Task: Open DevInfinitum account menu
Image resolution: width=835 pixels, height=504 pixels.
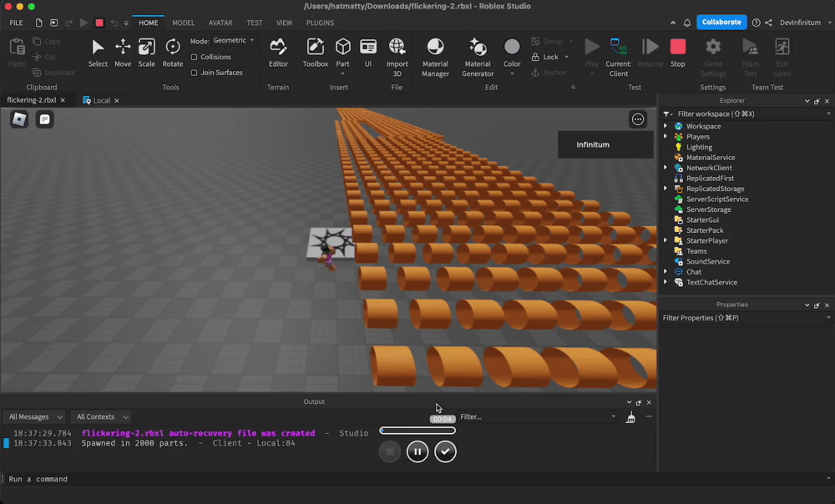Action: [805, 23]
